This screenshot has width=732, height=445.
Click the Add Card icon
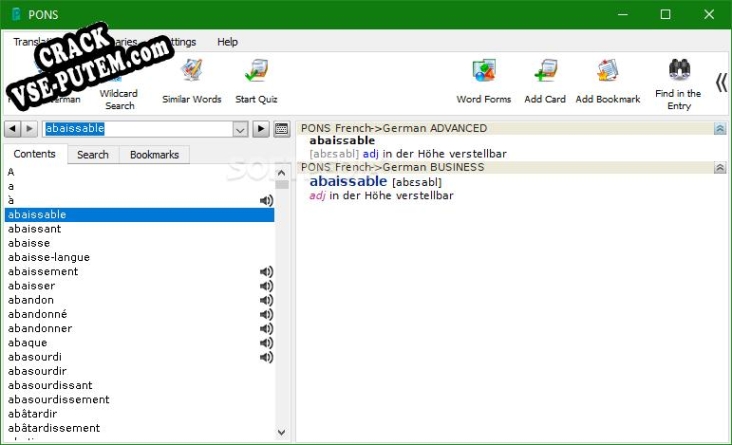tap(545, 82)
